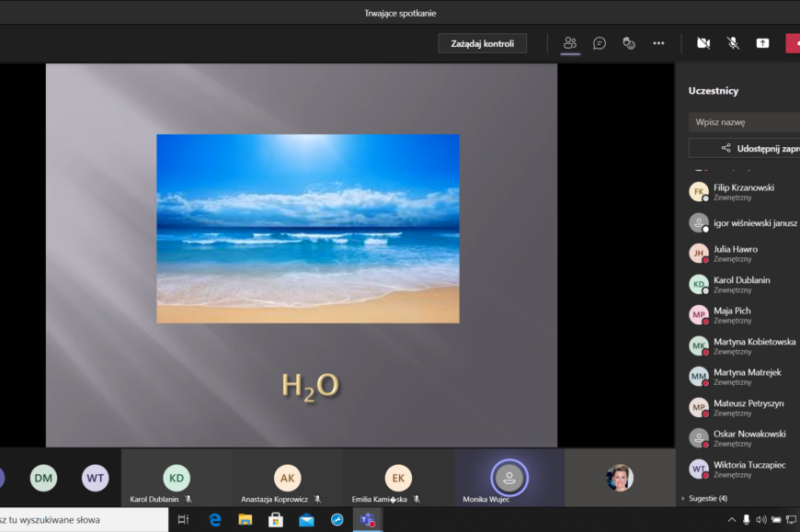Click Julia Hawro's JH avatar
Screen dimensions: 800x532
click(x=699, y=254)
